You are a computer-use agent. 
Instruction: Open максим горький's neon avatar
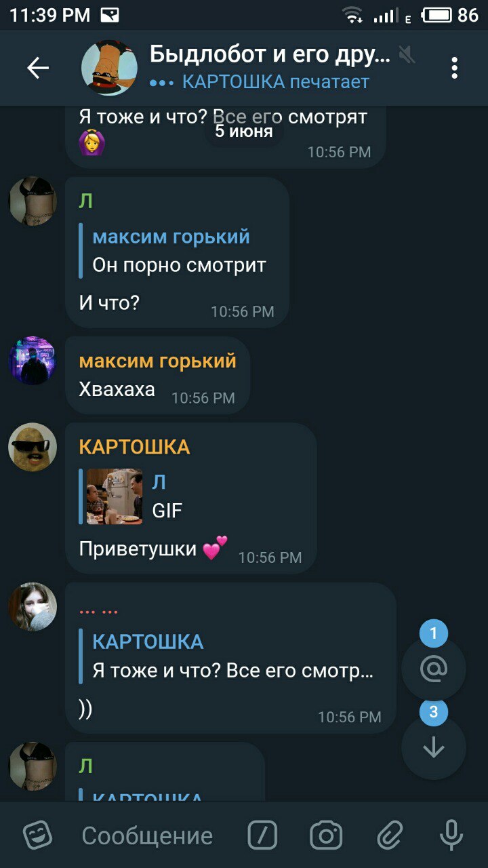[x=33, y=361]
